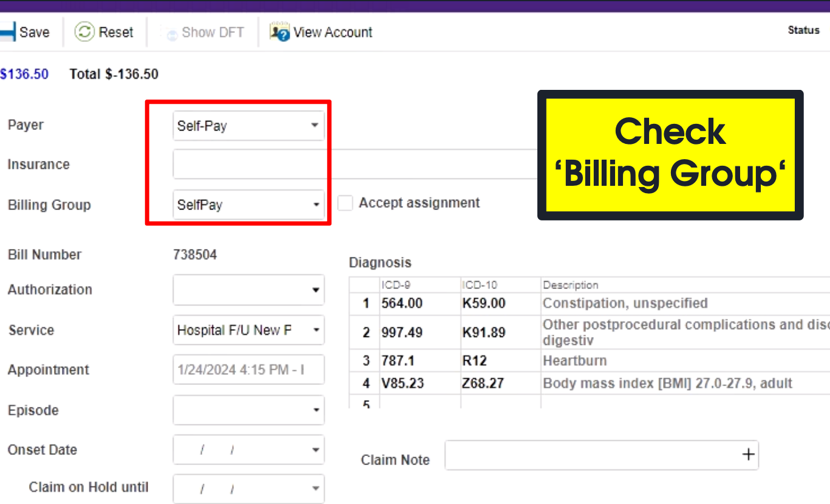
Task: Select ICD-9 code V85.23
Action: click(x=403, y=384)
